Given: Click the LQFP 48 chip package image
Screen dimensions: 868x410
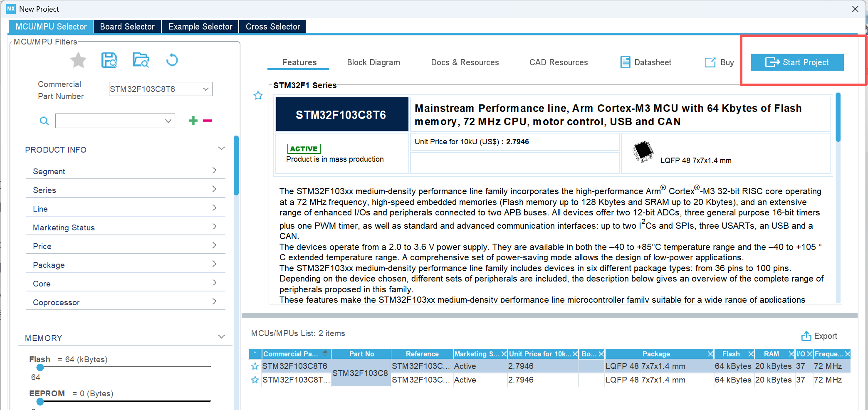Looking at the screenshot, I should (643, 151).
